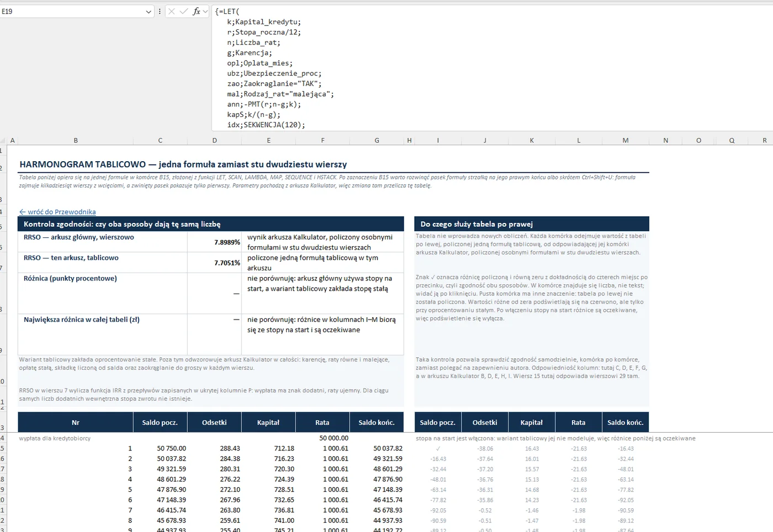This screenshot has height=532, width=773.
Task: Open the name box dropdown list
Action: (149, 11)
